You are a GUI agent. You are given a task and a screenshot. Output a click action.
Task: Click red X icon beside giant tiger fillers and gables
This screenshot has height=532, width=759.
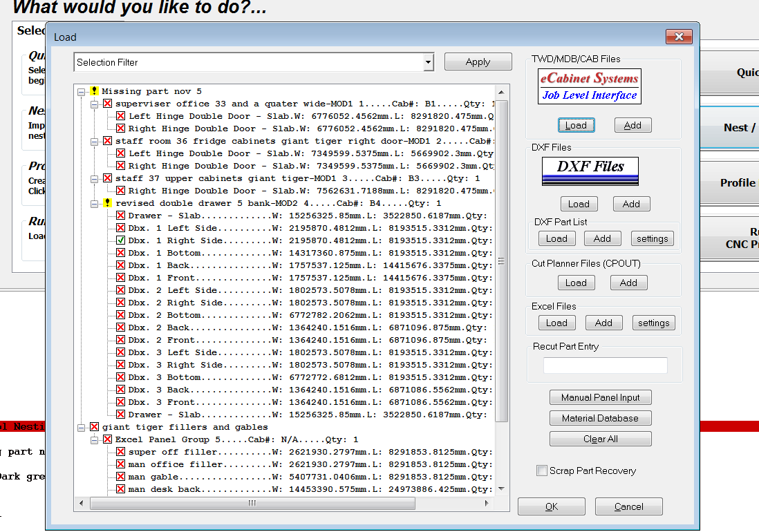click(x=94, y=427)
